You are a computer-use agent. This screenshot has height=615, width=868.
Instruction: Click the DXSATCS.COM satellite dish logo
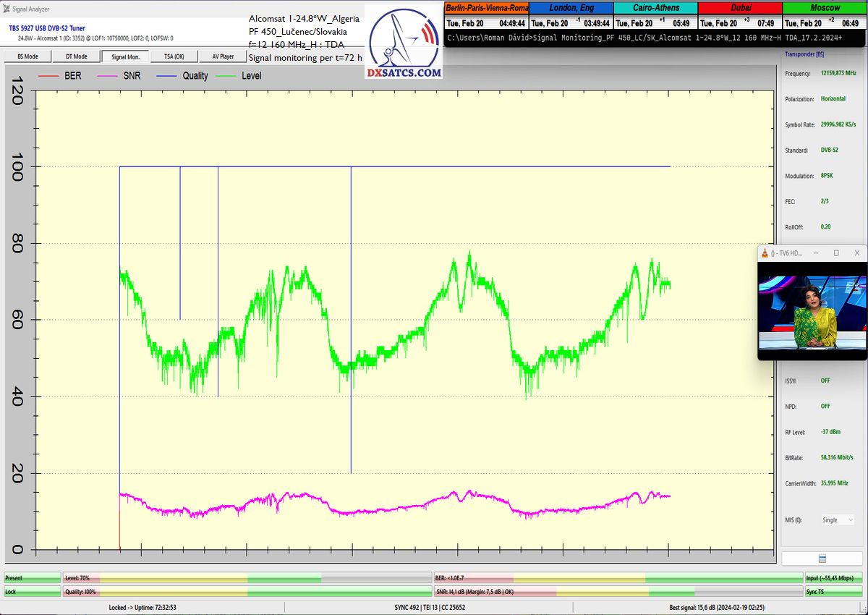coord(403,43)
